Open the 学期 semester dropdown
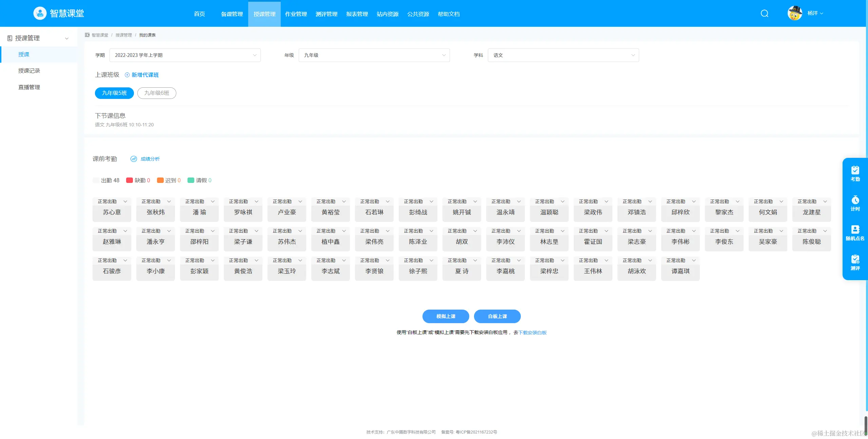The height and width of the screenshot is (439, 868). [x=185, y=55]
